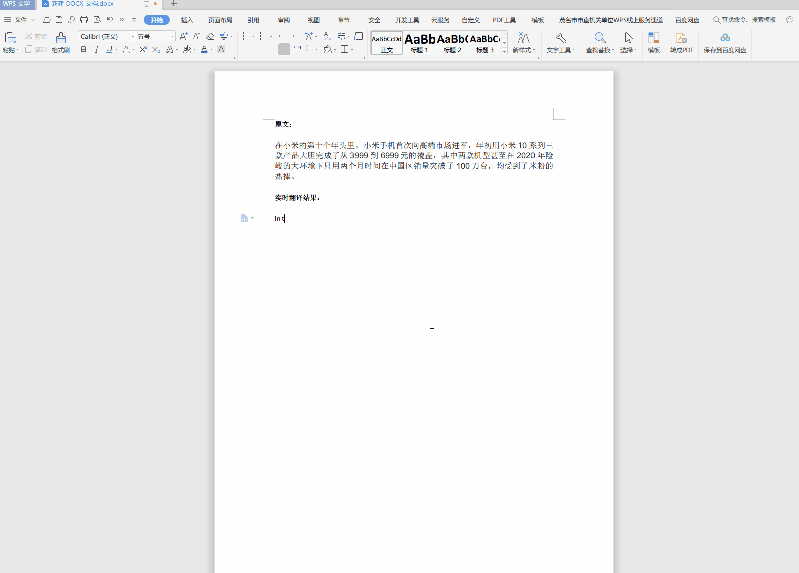Click the text box border icon
The width and height of the screenshot is (799, 573).
coord(359,36)
